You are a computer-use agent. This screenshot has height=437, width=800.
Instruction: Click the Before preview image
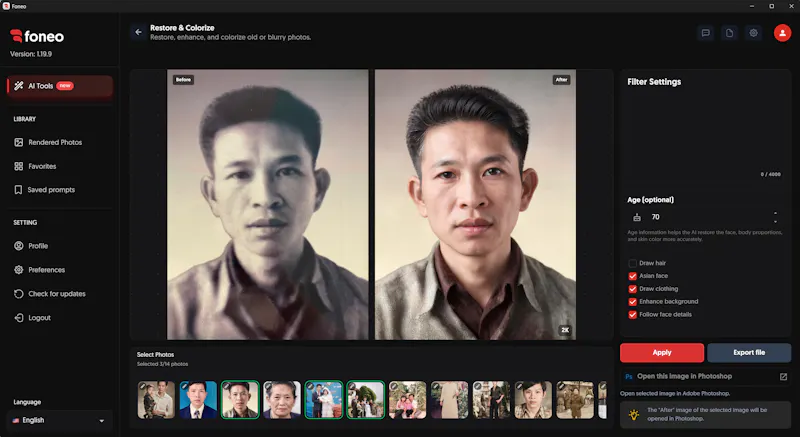[x=267, y=204]
